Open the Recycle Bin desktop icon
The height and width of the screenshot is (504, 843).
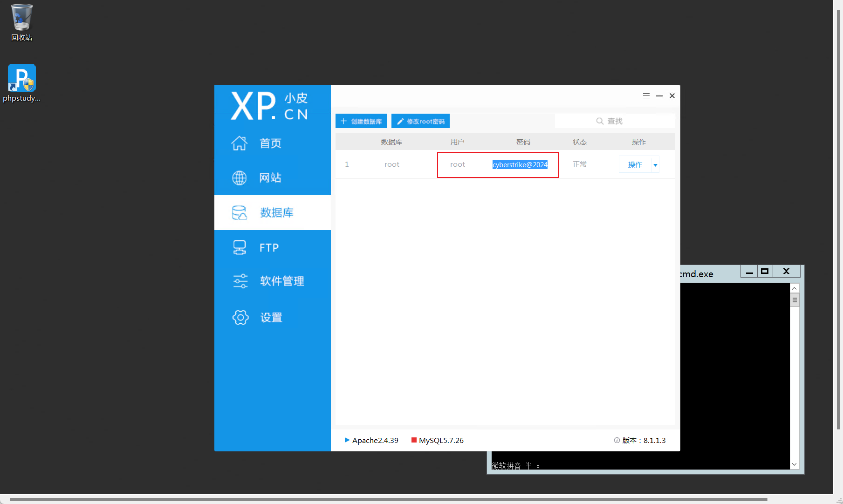coord(21,18)
